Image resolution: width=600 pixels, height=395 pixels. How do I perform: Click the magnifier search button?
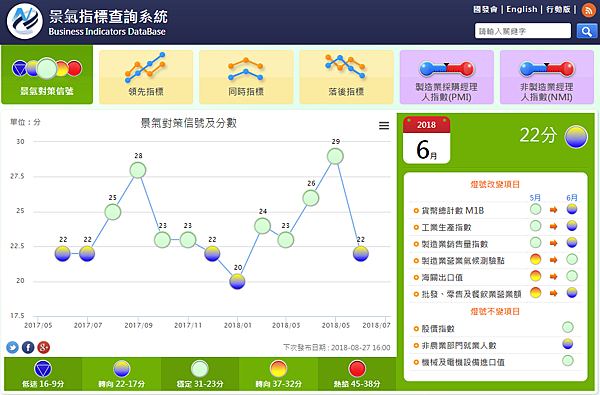pos(587,31)
